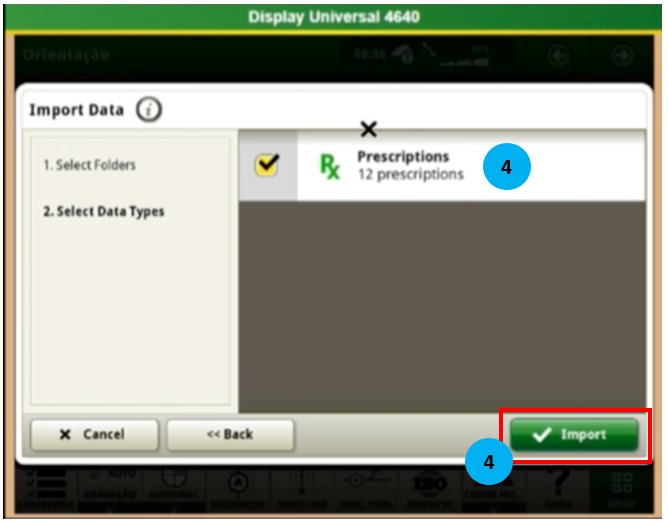668x522 pixels.
Task: Click the dimmed right arrow in header
Action: pyautogui.click(x=622, y=54)
